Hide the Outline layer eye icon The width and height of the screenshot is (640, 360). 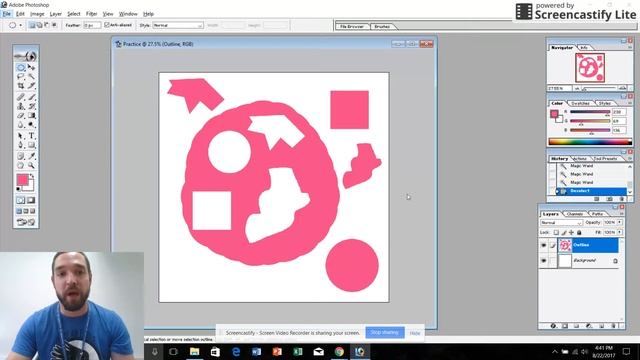pyautogui.click(x=544, y=245)
